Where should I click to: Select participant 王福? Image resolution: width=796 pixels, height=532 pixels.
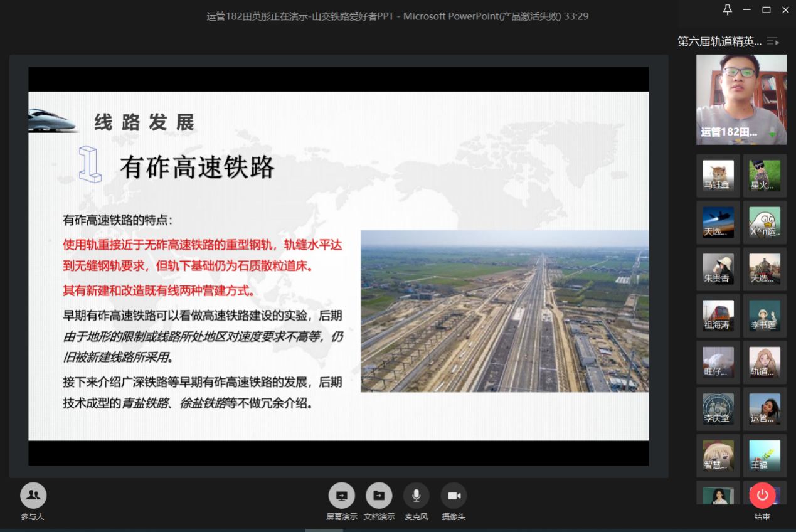(x=765, y=455)
